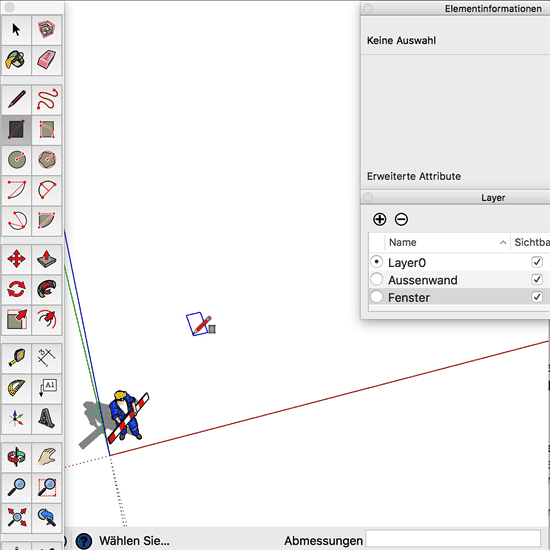Hide the Fenster layer via its checkbox
This screenshot has height=550, width=550.
537,297
